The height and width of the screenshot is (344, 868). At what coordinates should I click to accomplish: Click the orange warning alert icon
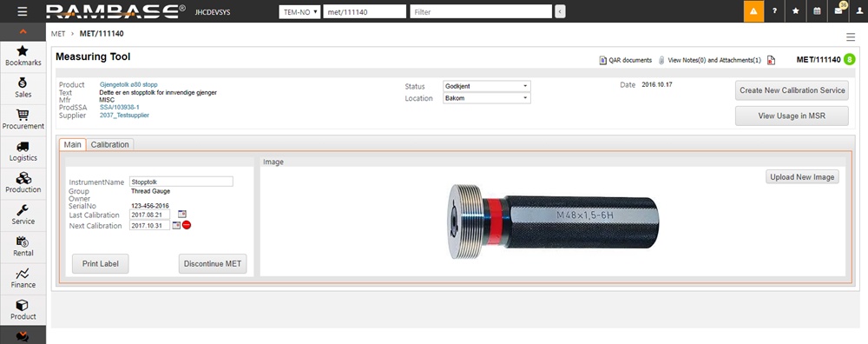click(753, 11)
